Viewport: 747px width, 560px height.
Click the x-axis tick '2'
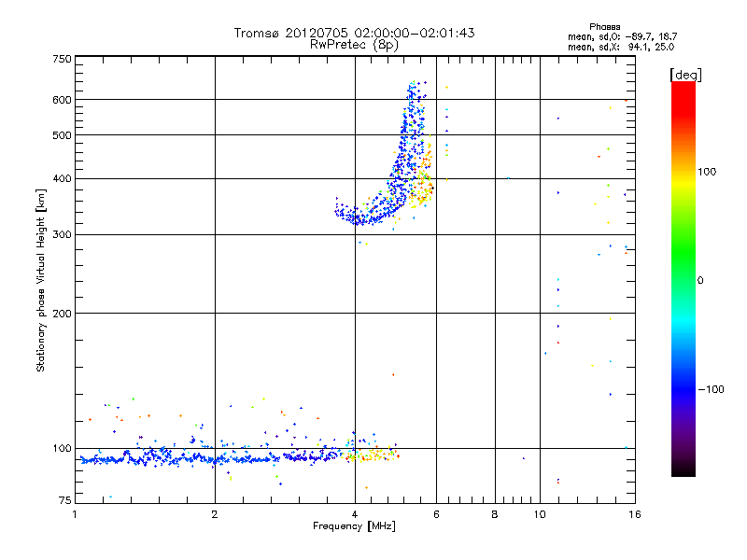click(x=215, y=514)
